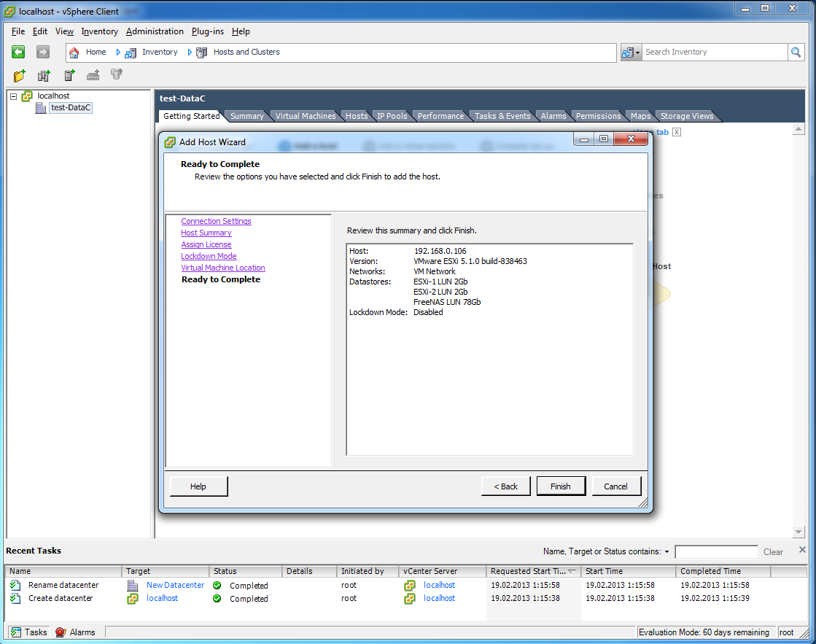
Task: Open the File menu
Action: [18, 31]
